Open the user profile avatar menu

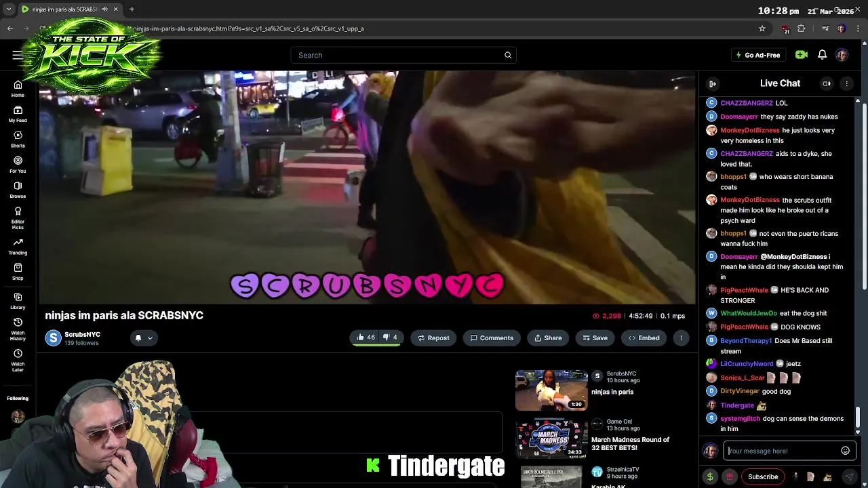coord(842,55)
